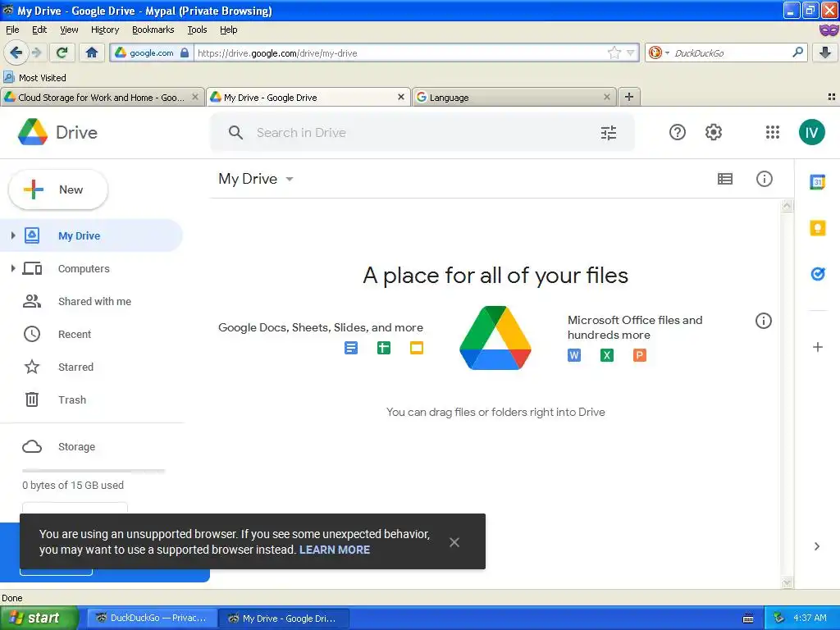Open search options slider icon in Drive
This screenshot has width=840, height=630.
pos(609,132)
